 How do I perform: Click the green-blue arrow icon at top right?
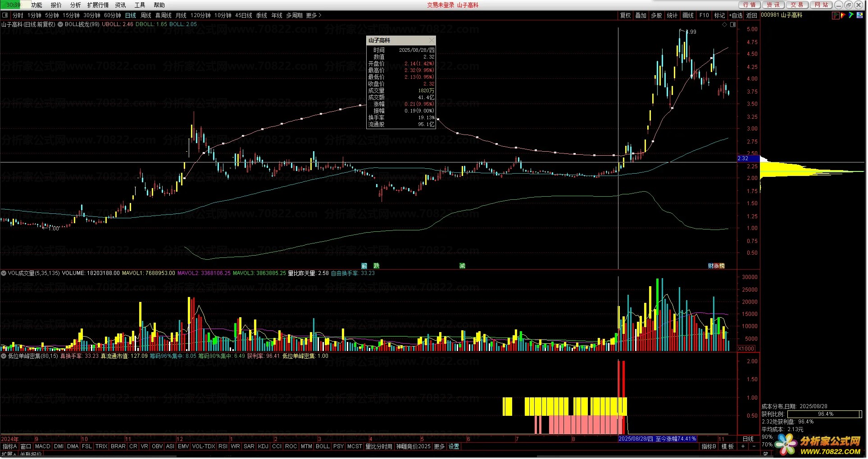coord(851,15)
